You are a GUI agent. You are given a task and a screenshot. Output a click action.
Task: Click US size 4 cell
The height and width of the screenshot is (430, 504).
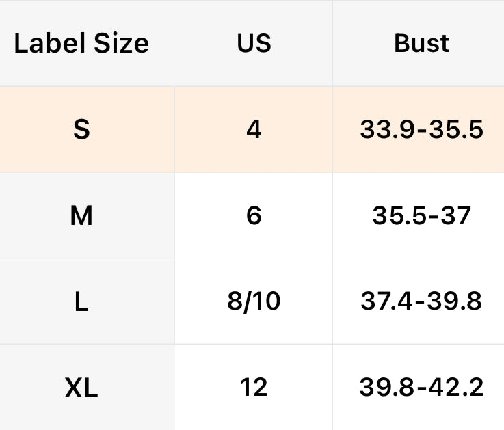pyautogui.click(x=254, y=130)
